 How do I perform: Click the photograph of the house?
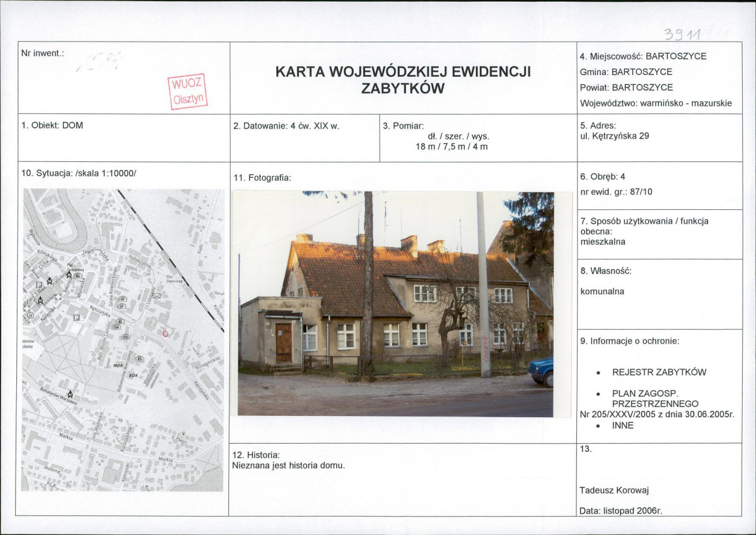[395, 304]
